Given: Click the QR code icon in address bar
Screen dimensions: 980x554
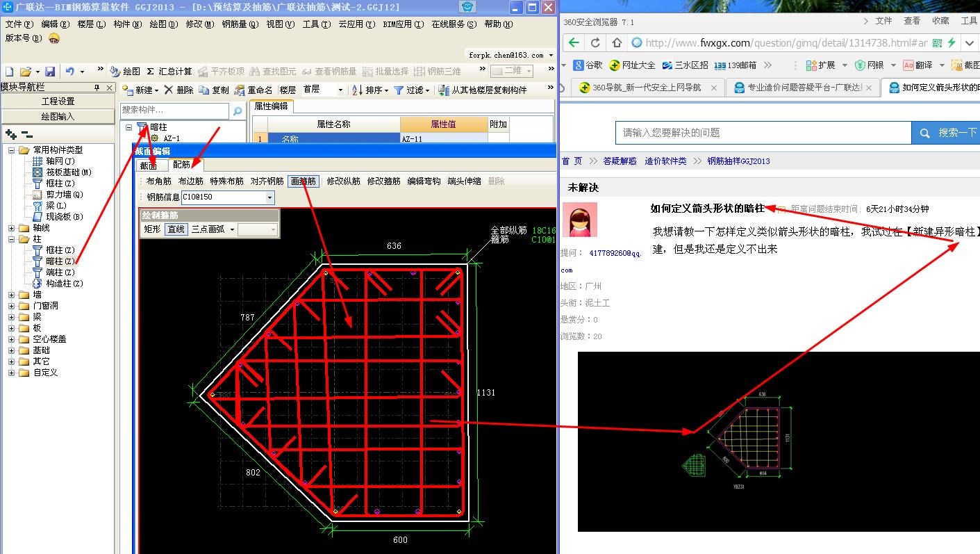Looking at the screenshot, I should (x=937, y=42).
